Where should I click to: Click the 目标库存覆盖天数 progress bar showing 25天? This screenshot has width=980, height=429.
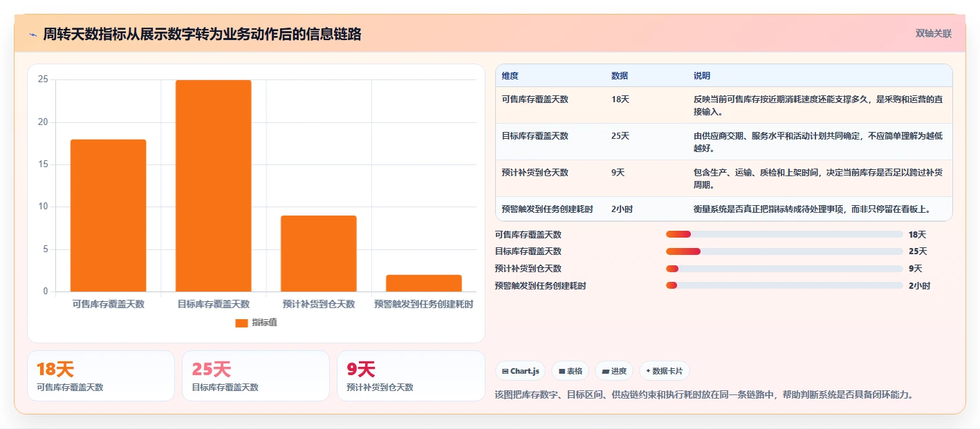coord(784,251)
